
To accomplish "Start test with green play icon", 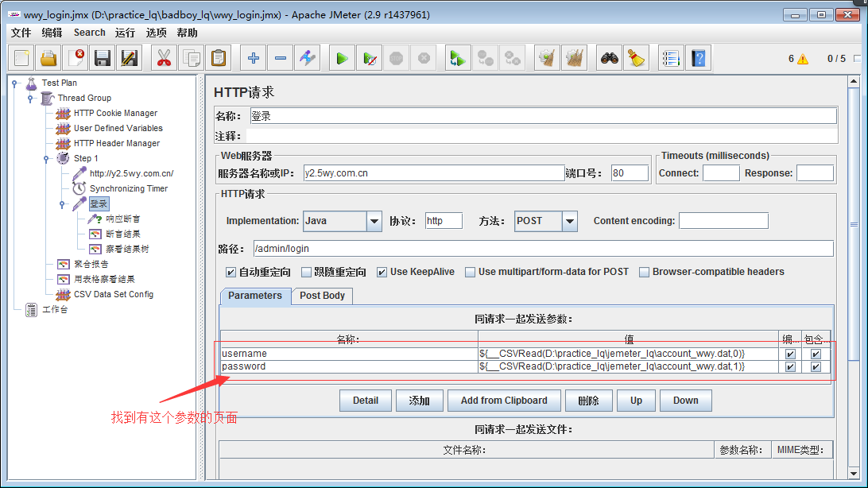I will 342,58.
